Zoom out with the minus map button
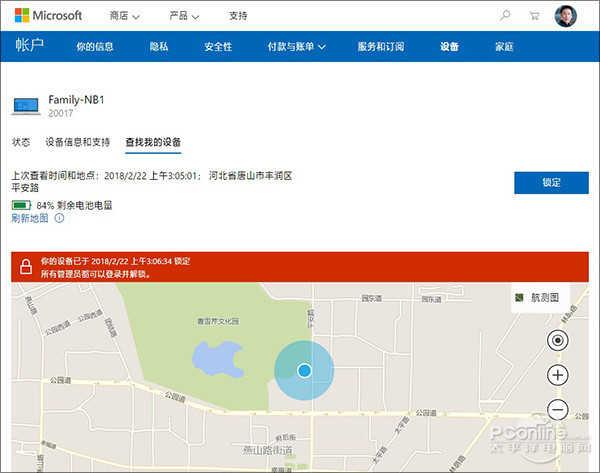This screenshot has width=600, height=473. point(558,409)
